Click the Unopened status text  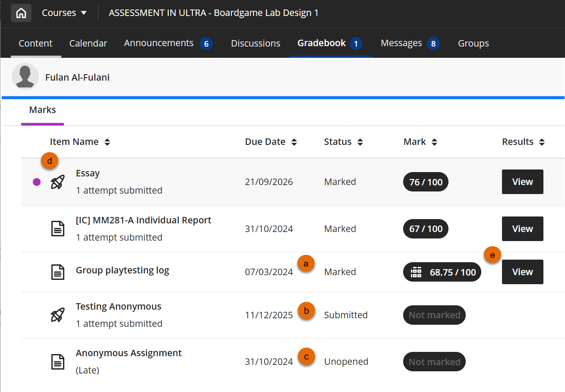click(x=346, y=362)
